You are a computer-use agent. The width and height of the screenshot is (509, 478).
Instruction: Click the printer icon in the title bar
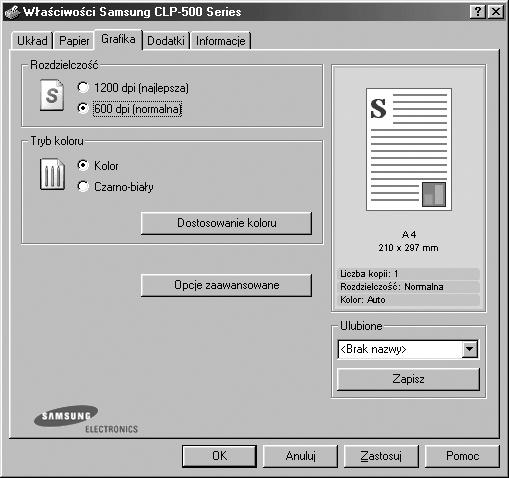(x=12, y=12)
